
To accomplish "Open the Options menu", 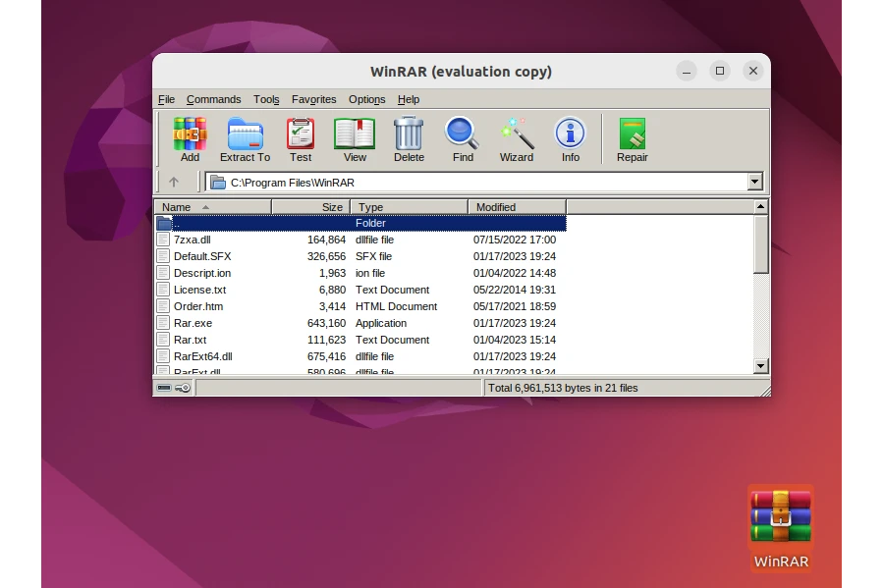I will pos(366,99).
